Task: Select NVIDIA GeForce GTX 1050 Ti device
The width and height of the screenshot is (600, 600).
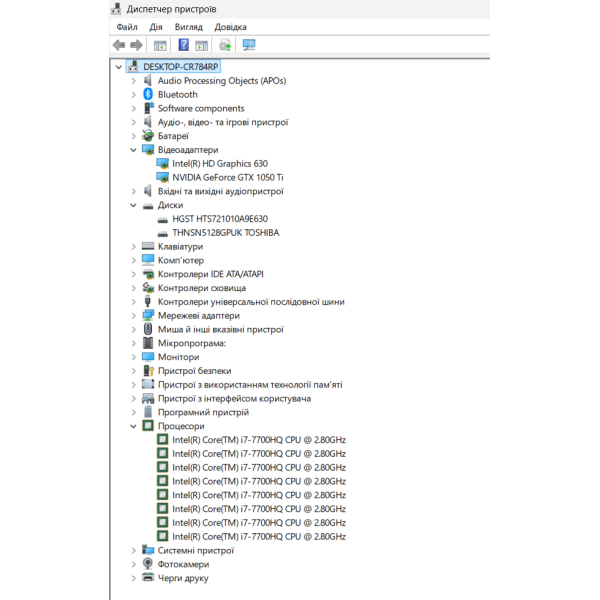Action: (228, 177)
